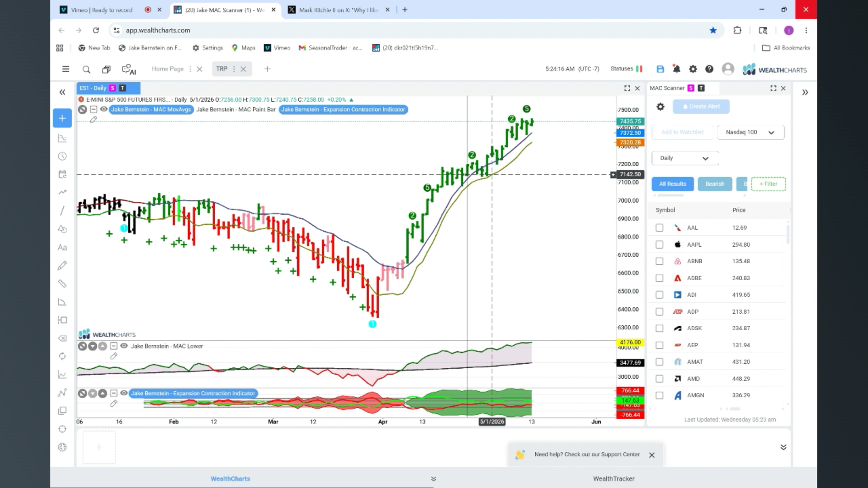Select the pencil freehand drawing tool

[62, 266]
